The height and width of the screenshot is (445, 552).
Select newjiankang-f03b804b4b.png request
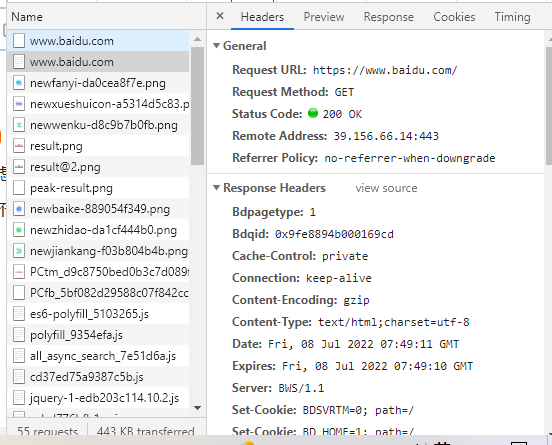98,251
